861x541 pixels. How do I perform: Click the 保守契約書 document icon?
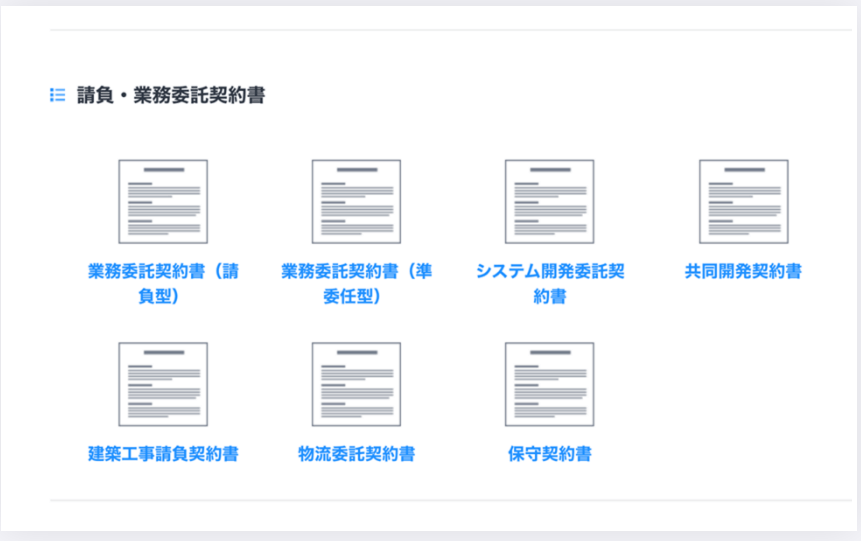(549, 384)
